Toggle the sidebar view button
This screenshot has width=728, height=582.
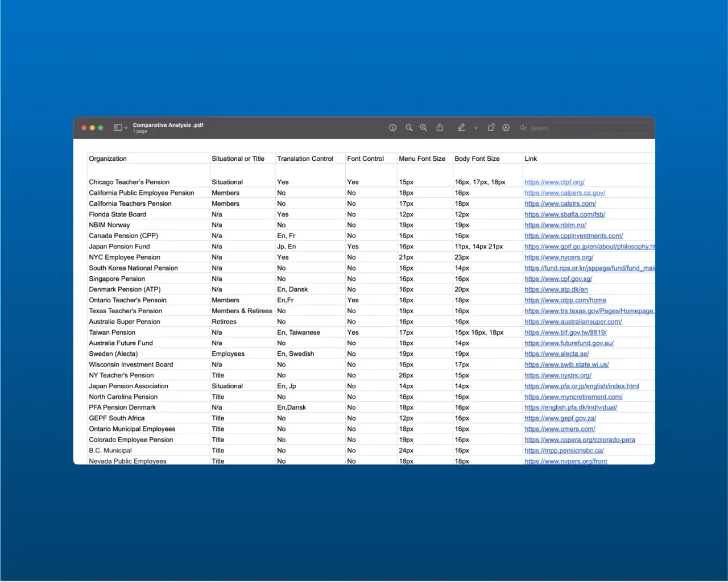[118, 128]
